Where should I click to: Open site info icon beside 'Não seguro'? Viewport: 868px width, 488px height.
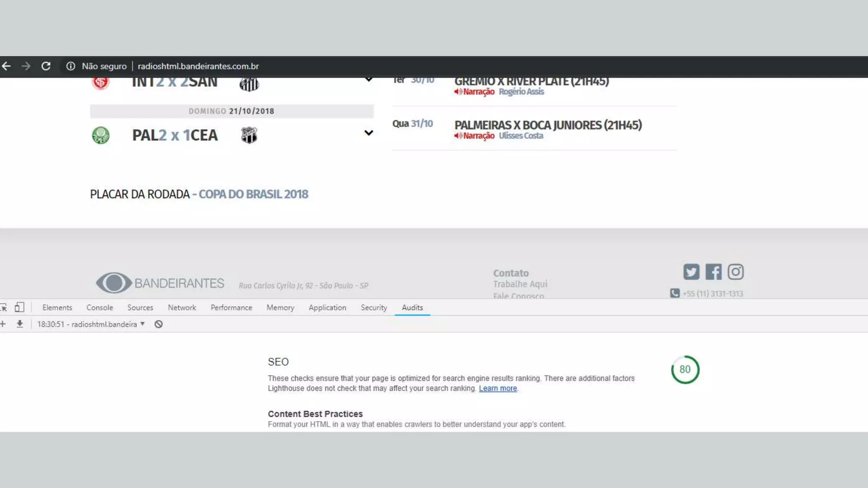[71, 66]
